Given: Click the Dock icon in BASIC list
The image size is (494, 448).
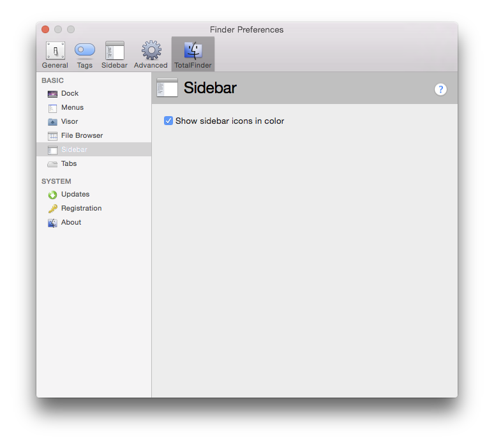Looking at the screenshot, I should (x=52, y=94).
